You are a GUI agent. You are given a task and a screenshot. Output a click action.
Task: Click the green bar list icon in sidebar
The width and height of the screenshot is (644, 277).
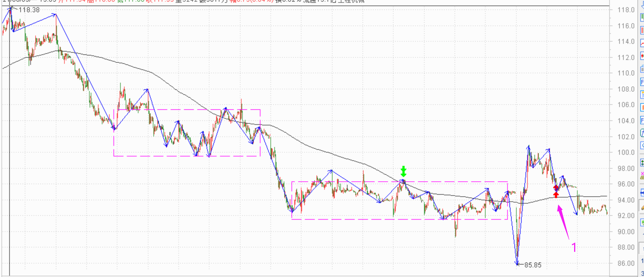pyautogui.click(x=642, y=17)
